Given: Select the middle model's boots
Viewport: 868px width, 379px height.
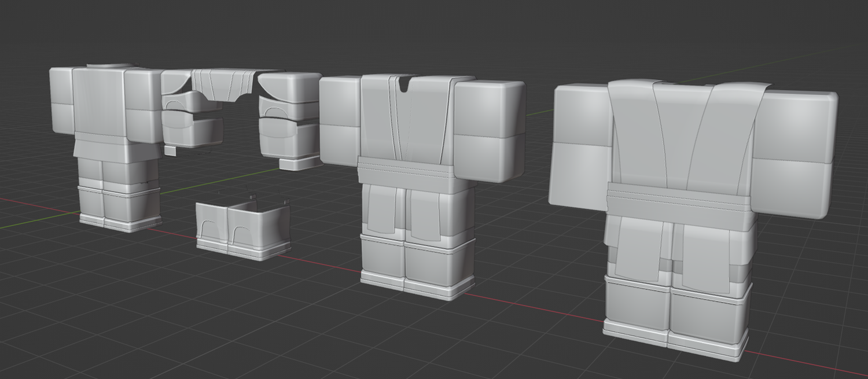Looking at the screenshot, I should pos(415,266).
